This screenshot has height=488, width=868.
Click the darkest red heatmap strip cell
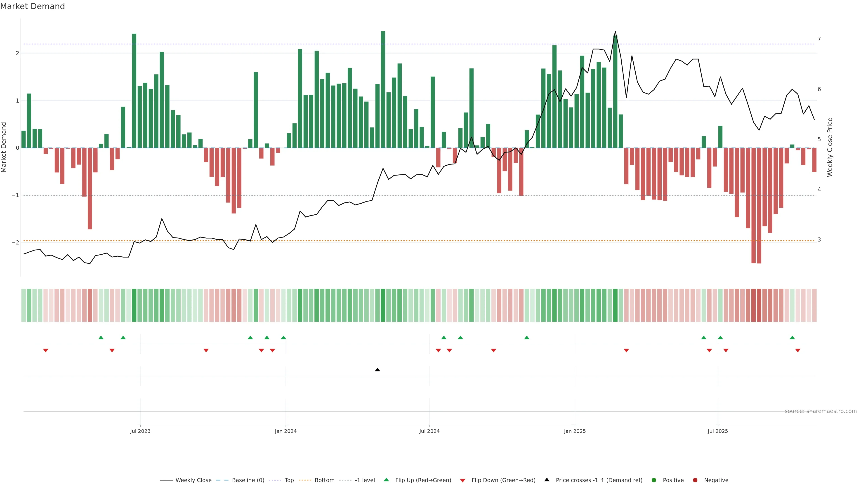pos(759,305)
